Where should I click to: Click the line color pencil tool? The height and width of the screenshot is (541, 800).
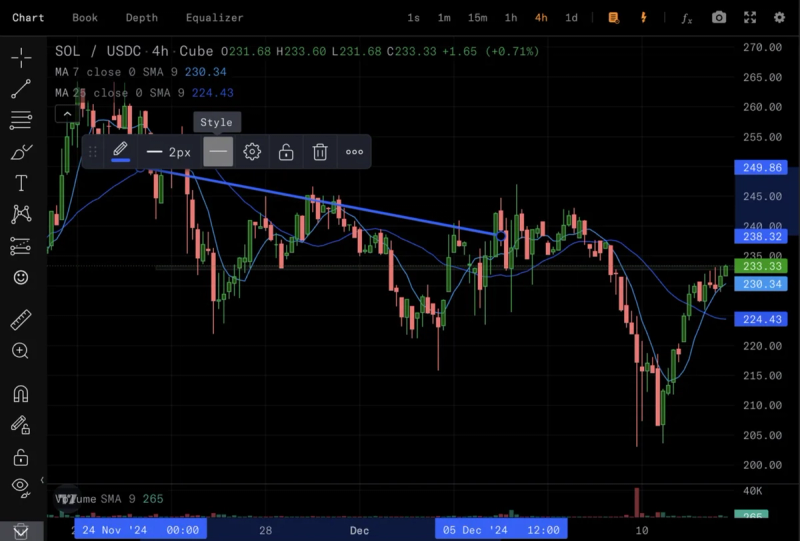[120, 152]
